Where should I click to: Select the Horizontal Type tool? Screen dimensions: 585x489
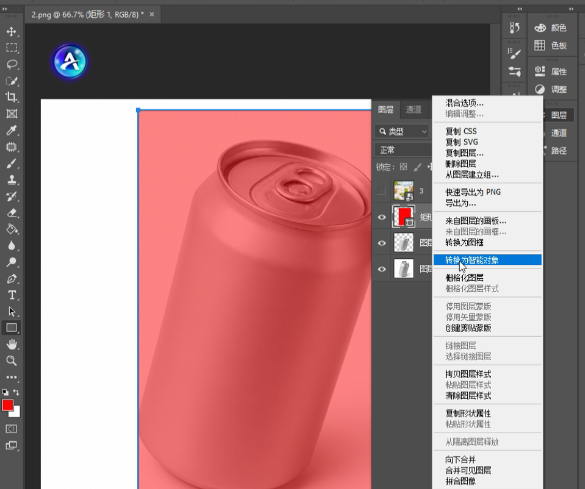(11, 295)
